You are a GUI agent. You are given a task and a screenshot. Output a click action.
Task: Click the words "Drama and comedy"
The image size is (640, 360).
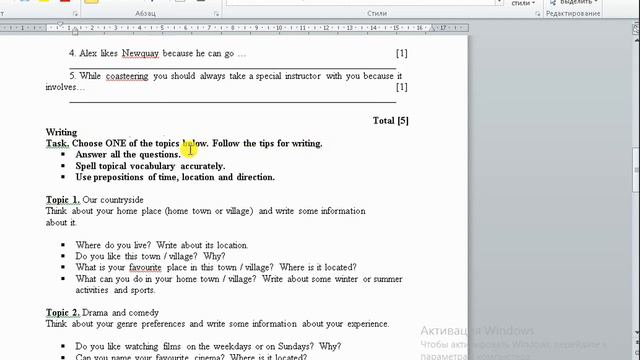click(120, 313)
